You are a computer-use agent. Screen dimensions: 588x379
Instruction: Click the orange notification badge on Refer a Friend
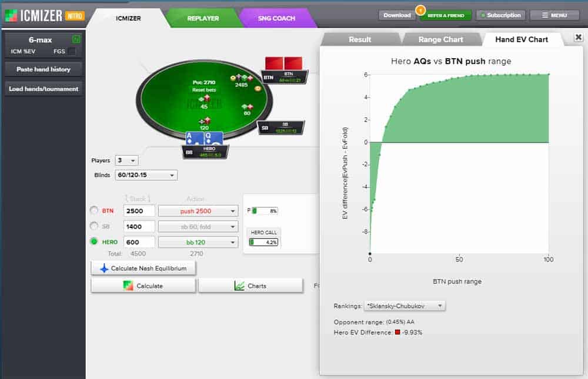point(420,10)
